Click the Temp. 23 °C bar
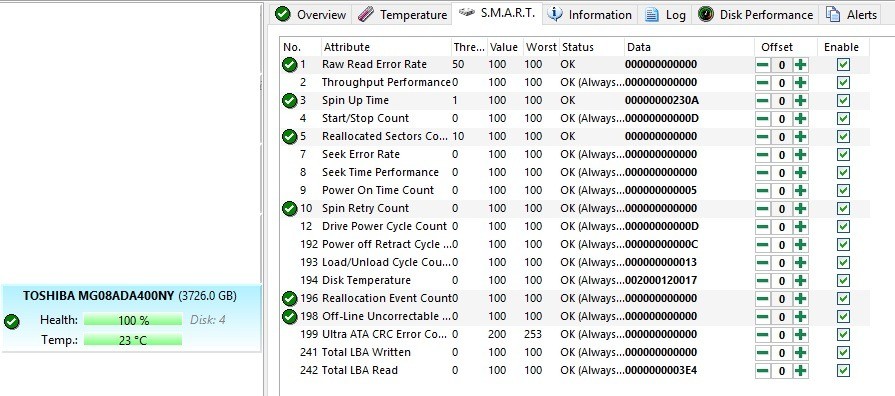 133,341
